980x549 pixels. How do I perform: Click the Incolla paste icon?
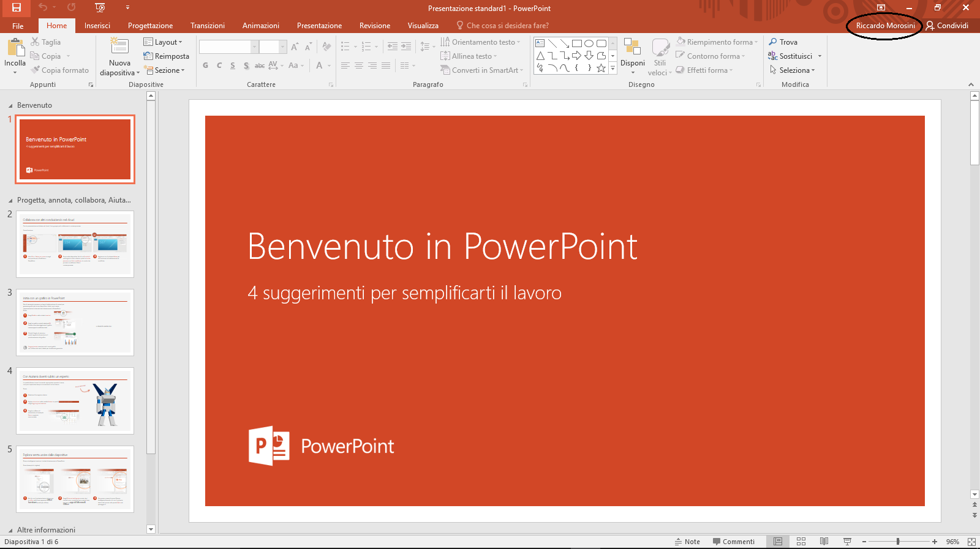pyautogui.click(x=15, y=48)
